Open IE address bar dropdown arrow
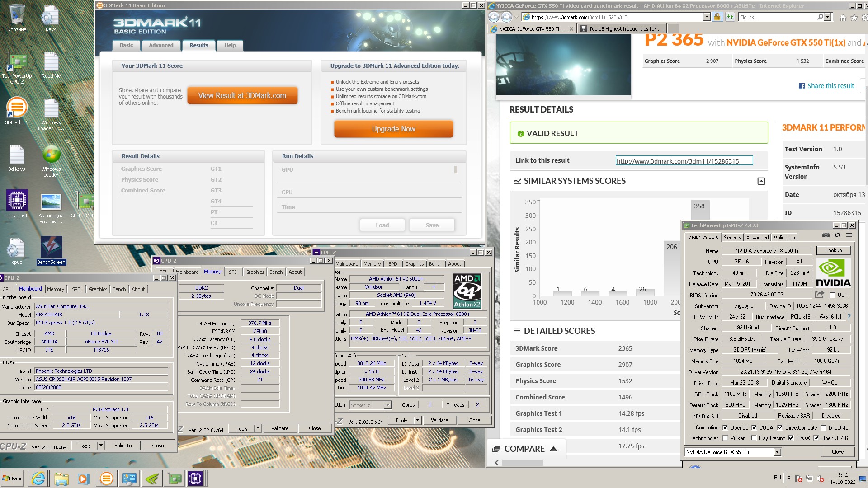The height and width of the screenshot is (488, 868). 707,17
